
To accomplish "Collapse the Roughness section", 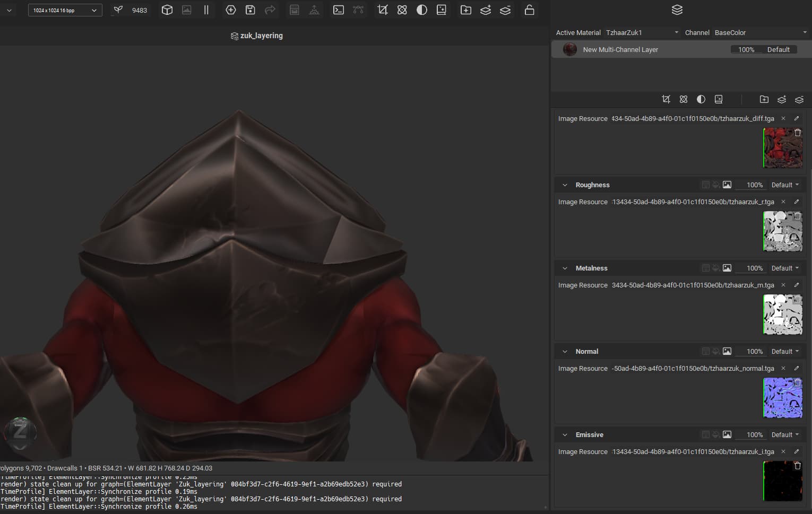I will (565, 185).
